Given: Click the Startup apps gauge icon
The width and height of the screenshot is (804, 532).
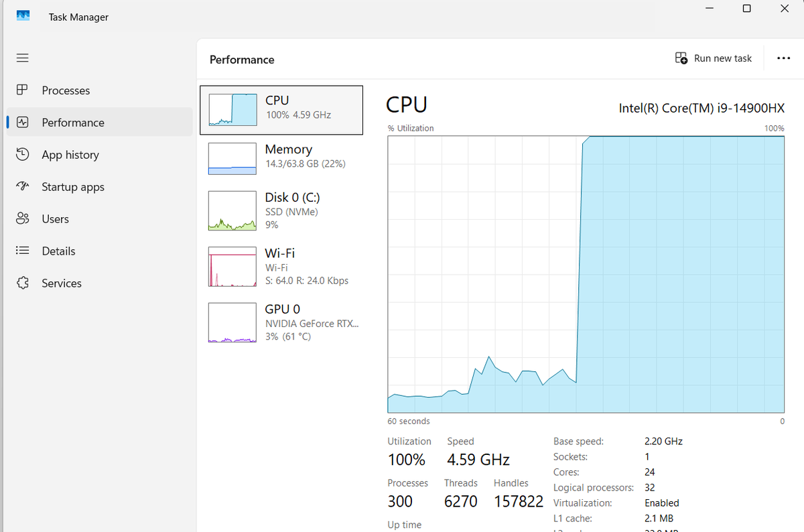Looking at the screenshot, I should click(x=23, y=186).
